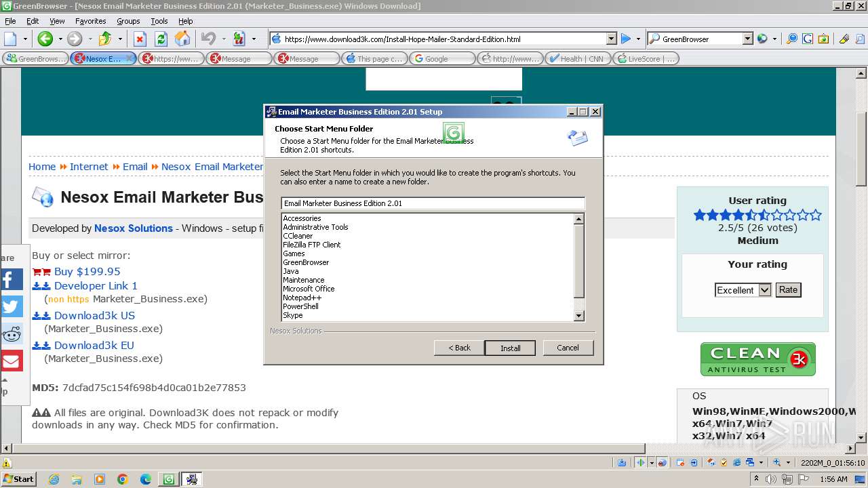Share page via Reddit icon
Image resolution: width=868 pixels, height=488 pixels.
(12, 333)
